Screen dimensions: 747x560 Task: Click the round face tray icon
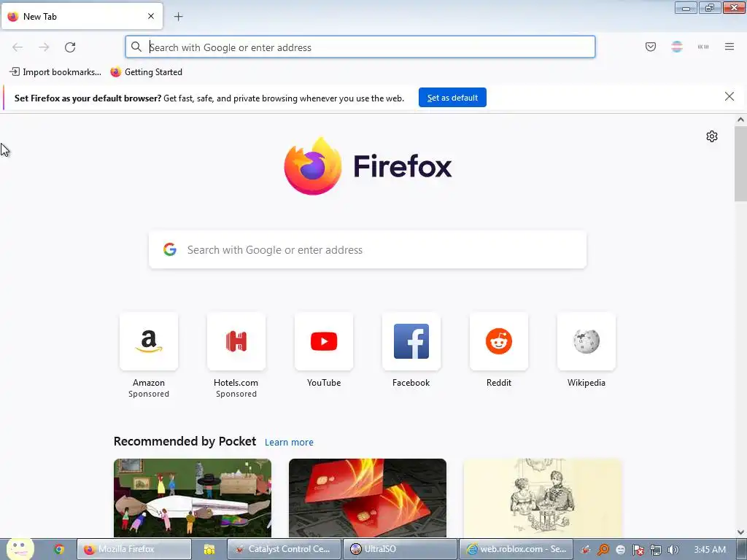click(620, 550)
